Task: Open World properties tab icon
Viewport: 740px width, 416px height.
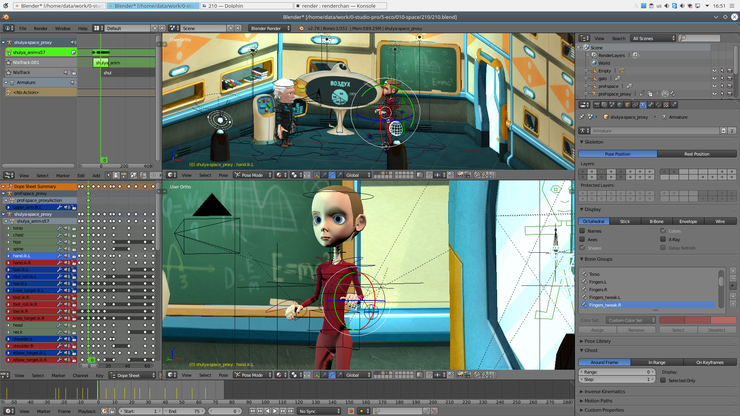Action: point(620,105)
